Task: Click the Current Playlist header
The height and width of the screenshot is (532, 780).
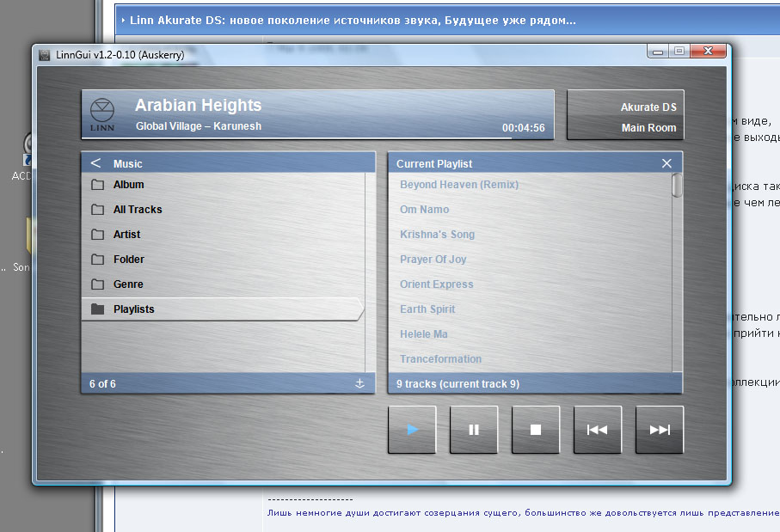Action: (535, 163)
